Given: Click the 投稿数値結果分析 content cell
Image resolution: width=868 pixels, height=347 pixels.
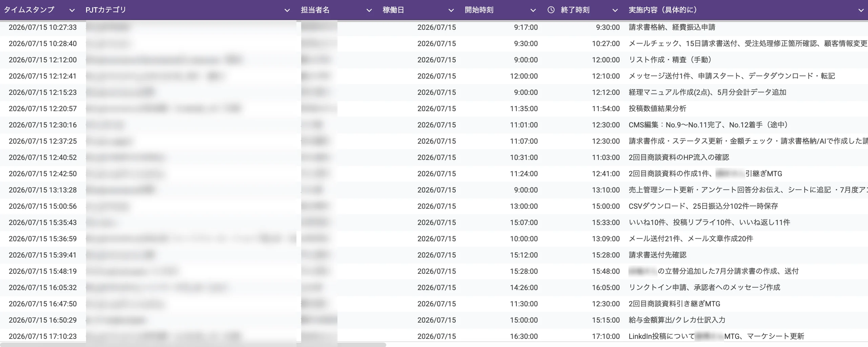Looking at the screenshot, I should point(657,108).
